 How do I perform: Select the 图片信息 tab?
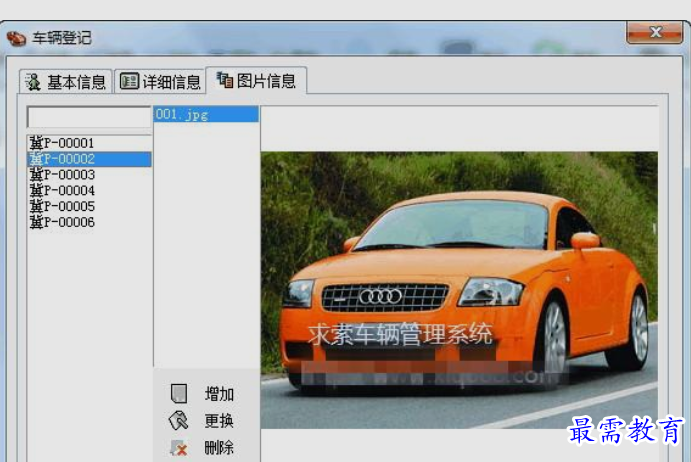[256, 81]
